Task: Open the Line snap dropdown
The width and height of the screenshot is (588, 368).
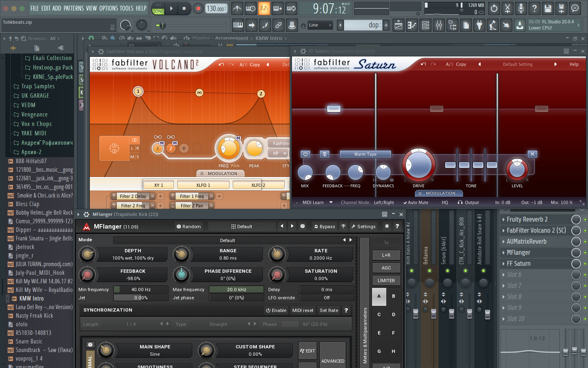Action: click(321, 25)
